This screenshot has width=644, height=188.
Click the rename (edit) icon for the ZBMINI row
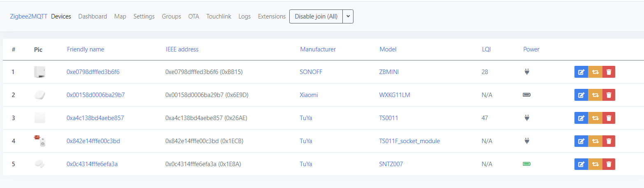tap(581, 72)
